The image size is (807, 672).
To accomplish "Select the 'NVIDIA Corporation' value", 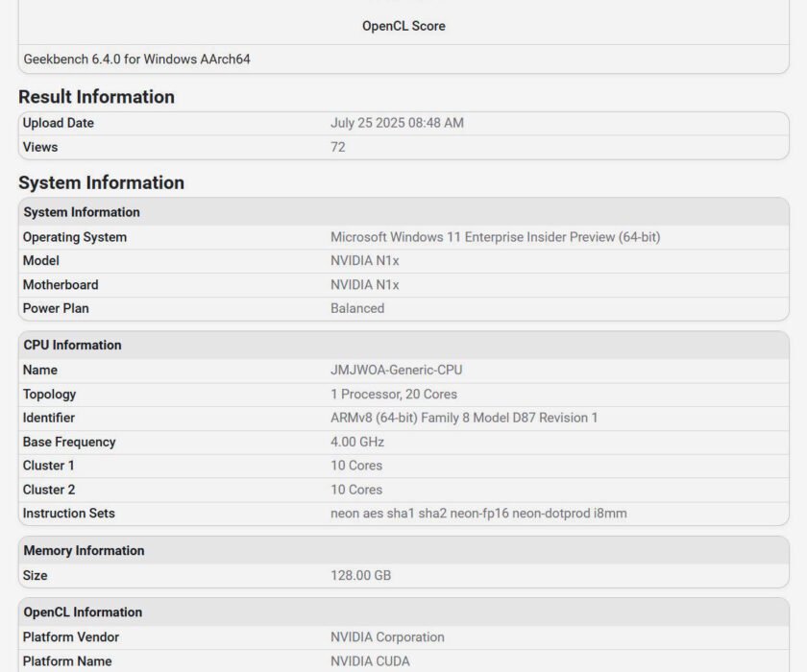I will pyautogui.click(x=387, y=637).
